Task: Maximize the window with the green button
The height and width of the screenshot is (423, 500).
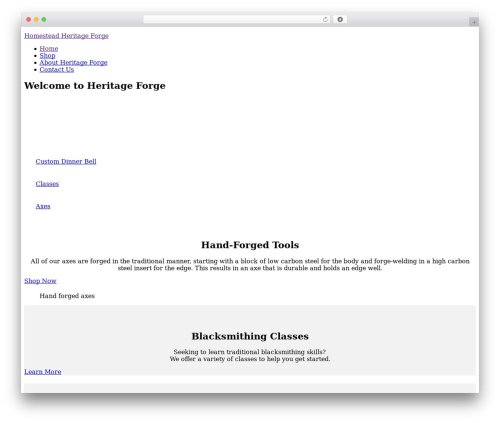Action: tap(44, 20)
